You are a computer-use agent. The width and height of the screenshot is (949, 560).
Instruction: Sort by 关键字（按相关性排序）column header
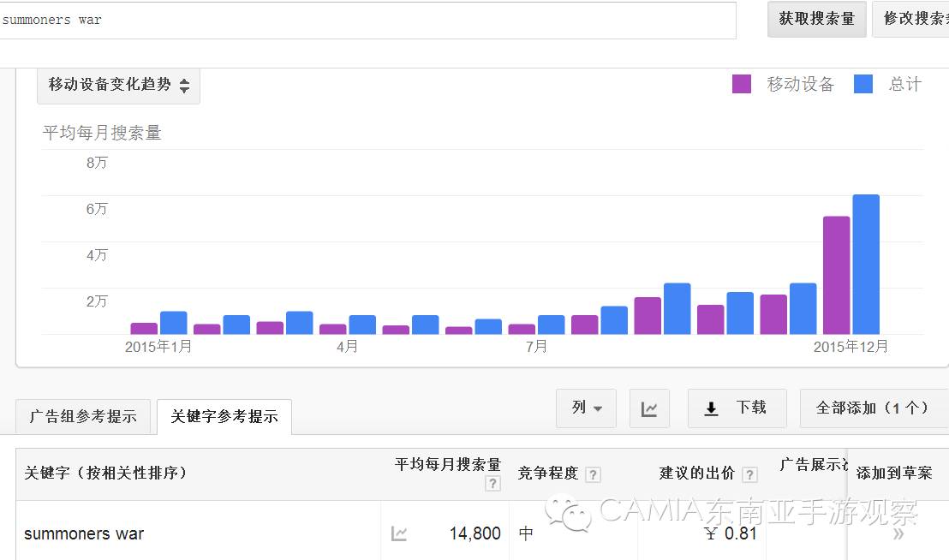point(105,473)
